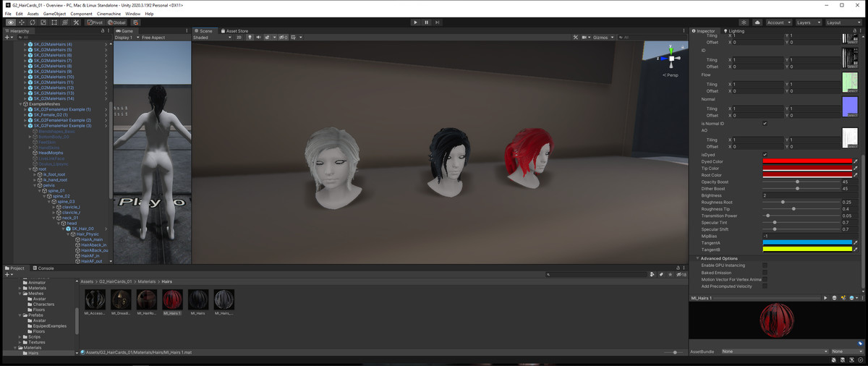The width and height of the screenshot is (868, 366).
Task: Select the combined Transform tool
Action: 65,22
